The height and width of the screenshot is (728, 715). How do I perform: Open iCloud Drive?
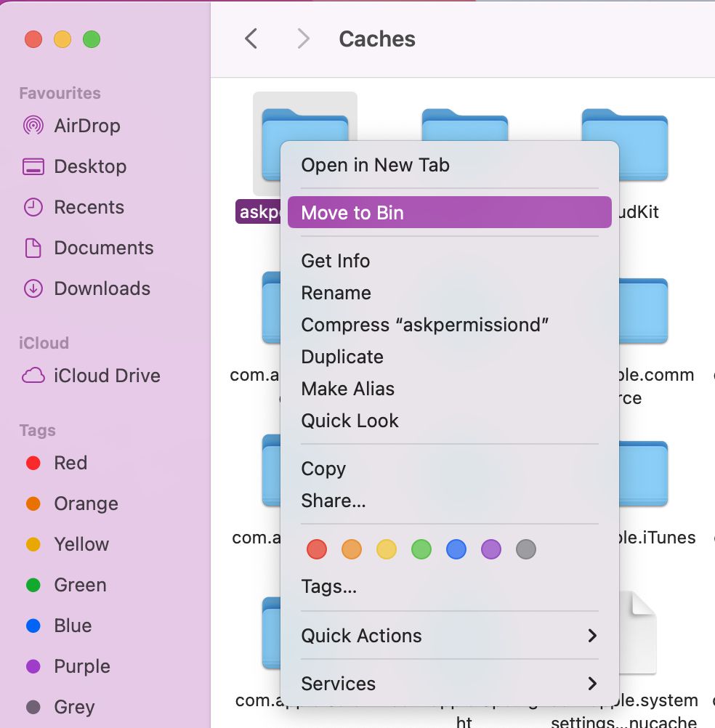108,376
